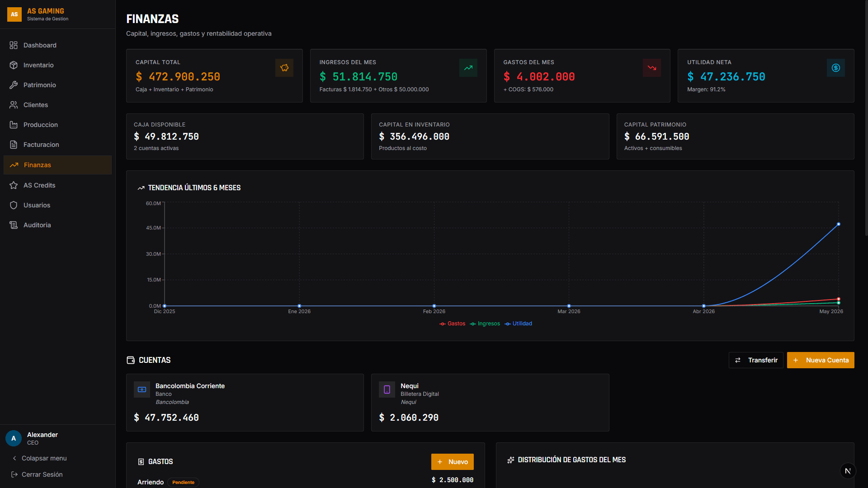Click the red trending-down icon in Gastos card
Image resolution: width=868 pixels, height=488 pixels.
point(652,68)
